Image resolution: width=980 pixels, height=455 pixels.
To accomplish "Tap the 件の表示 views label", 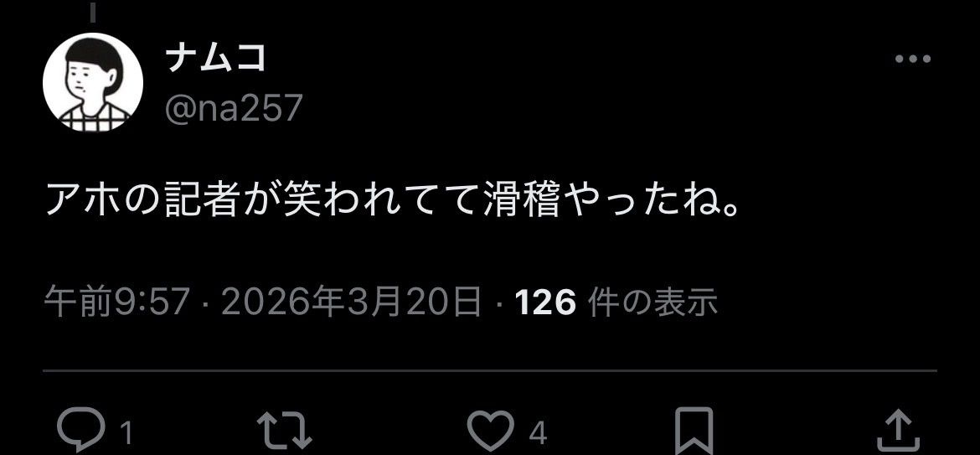I will point(653,302).
